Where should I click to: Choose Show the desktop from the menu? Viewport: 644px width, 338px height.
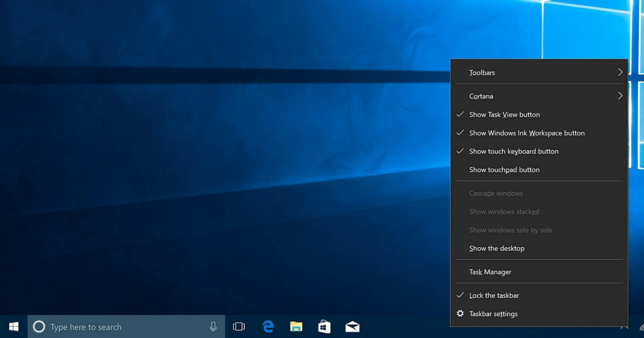[x=496, y=248]
